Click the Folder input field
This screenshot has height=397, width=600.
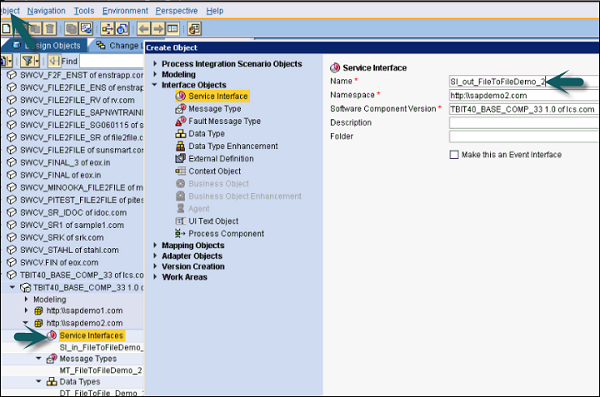coord(524,137)
